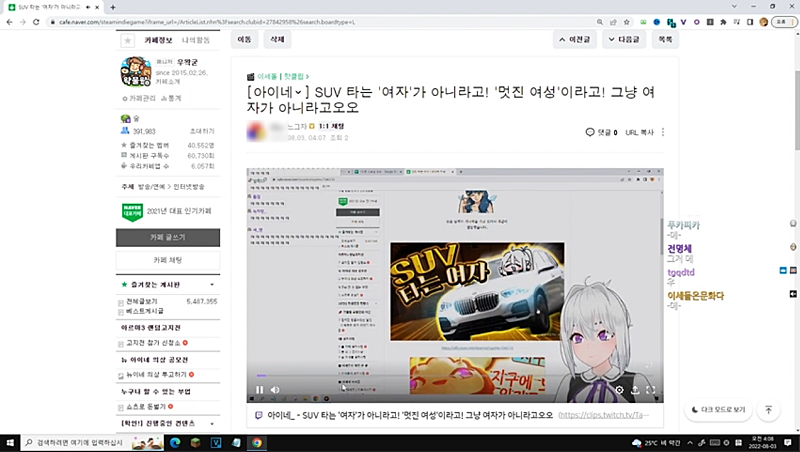
Task: Select the 카페정보 tab
Action: [158, 41]
